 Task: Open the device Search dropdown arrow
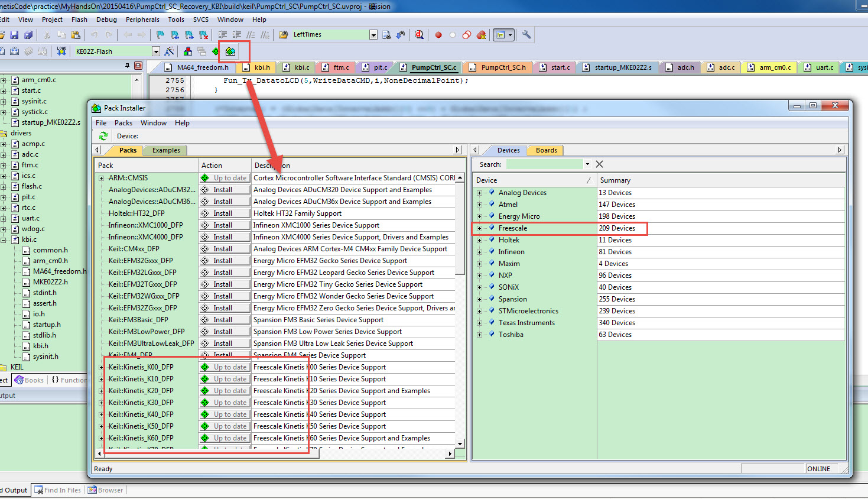pyautogui.click(x=587, y=164)
